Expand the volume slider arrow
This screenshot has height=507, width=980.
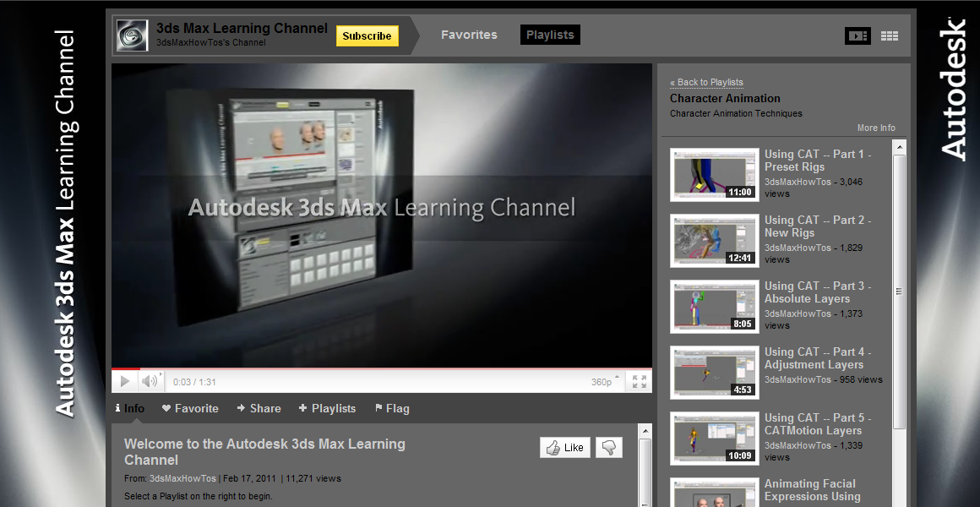(162, 375)
